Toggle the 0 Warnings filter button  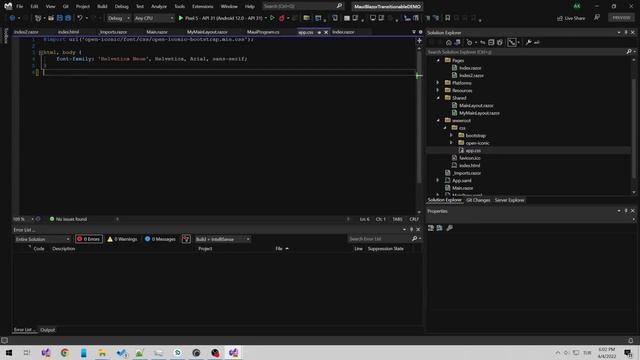(x=122, y=239)
